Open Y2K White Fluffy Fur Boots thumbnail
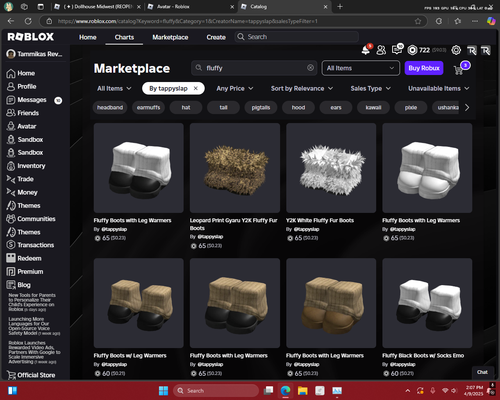500x400 pixels. [331, 168]
